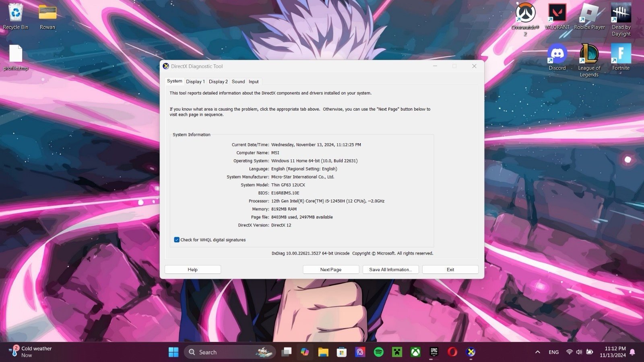Launch Minecraft from the taskbar
The height and width of the screenshot is (362, 644).
coord(397,352)
